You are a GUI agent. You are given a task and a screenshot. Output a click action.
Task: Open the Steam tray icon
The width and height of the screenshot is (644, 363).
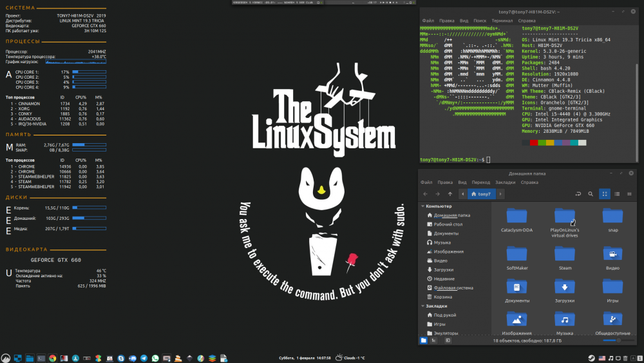click(591, 358)
